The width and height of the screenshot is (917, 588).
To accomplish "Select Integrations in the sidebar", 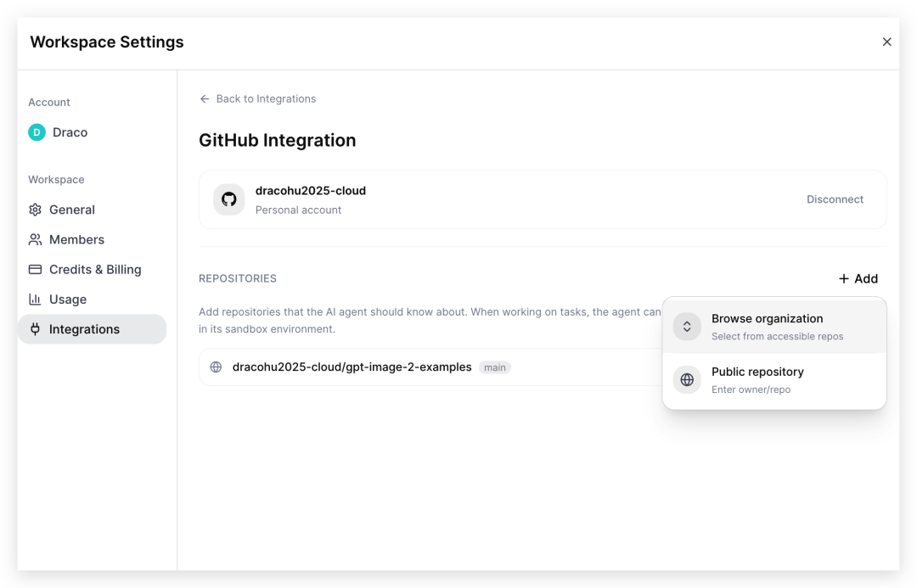I will 92,329.
